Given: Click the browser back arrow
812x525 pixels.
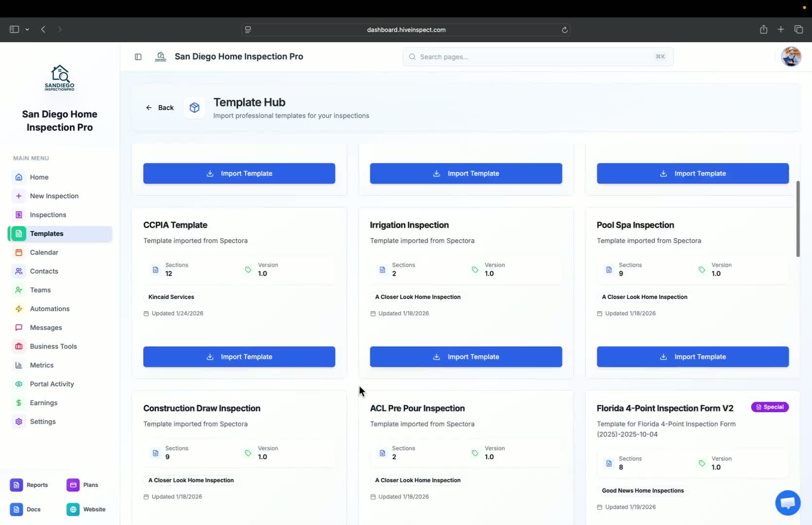Looking at the screenshot, I should [x=43, y=30].
